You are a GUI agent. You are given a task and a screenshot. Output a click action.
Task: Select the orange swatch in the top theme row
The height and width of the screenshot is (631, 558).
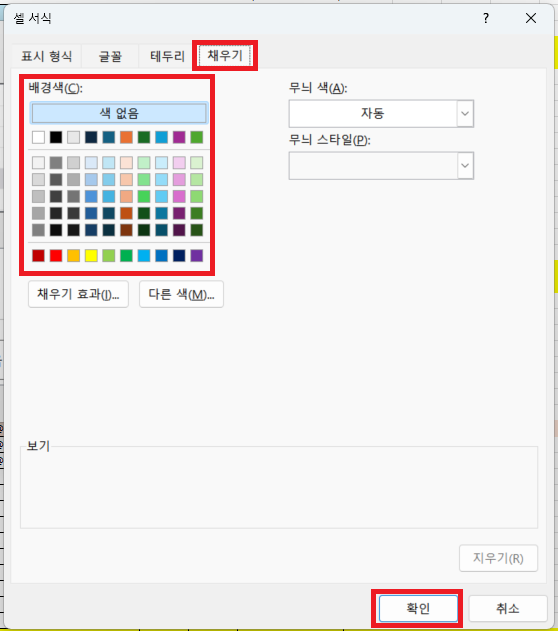tap(126, 137)
